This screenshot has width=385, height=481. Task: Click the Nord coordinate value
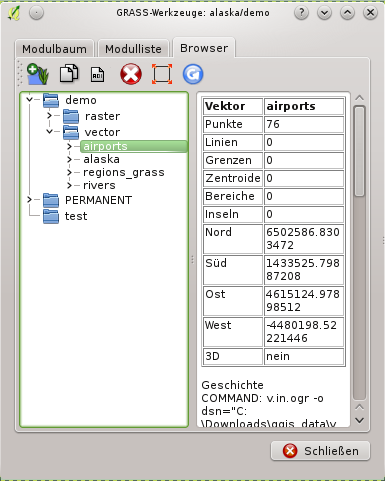304,239
